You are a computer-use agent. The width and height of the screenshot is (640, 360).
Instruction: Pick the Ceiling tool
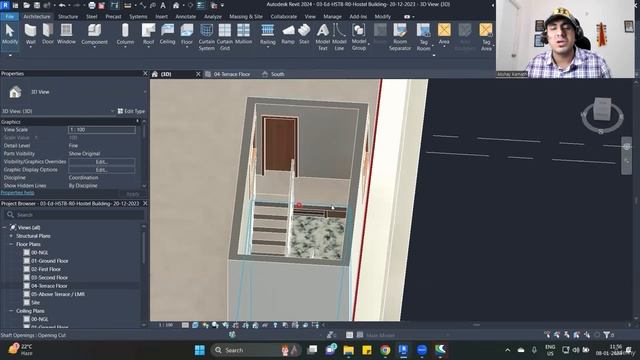tap(167, 33)
